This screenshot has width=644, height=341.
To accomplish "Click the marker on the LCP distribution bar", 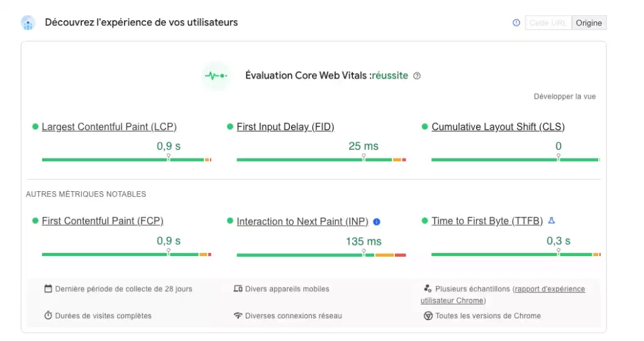I will (169, 157).
